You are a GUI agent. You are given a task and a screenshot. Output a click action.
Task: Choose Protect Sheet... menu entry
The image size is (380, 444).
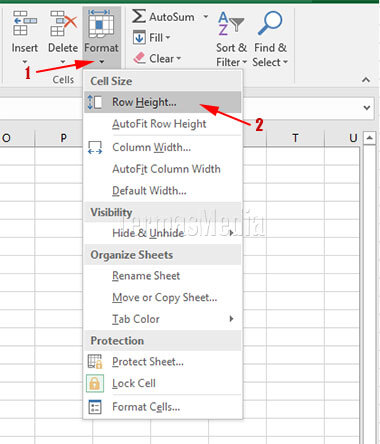pos(163,362)
